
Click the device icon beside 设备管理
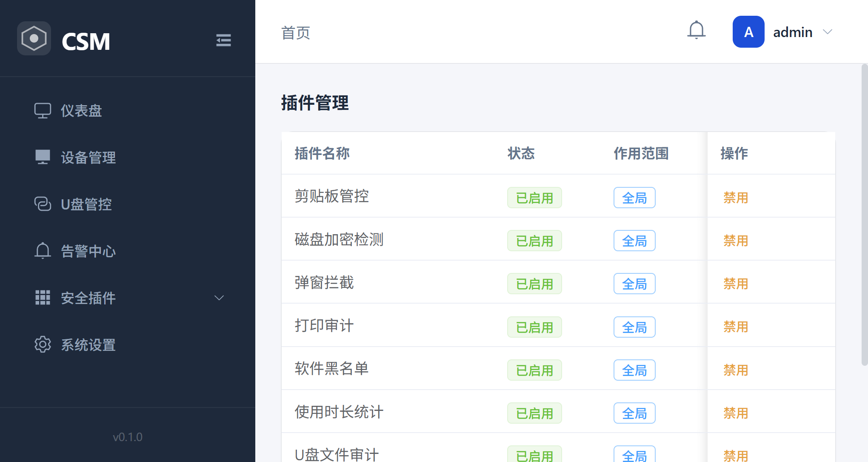(43, 157)
